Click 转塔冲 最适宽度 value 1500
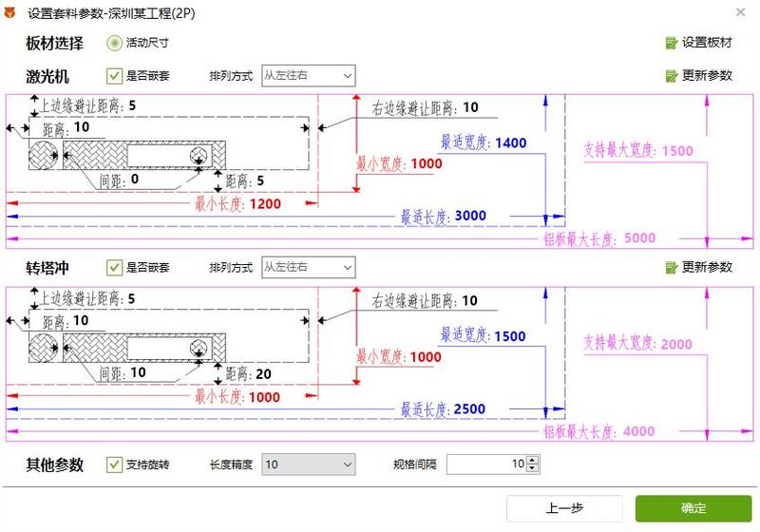 510,336
